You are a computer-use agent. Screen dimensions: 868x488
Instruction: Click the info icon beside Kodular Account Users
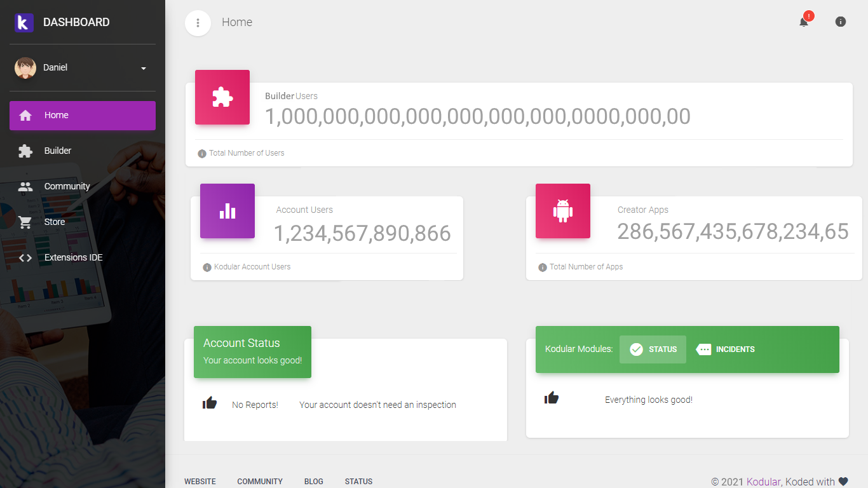point(207,268)
